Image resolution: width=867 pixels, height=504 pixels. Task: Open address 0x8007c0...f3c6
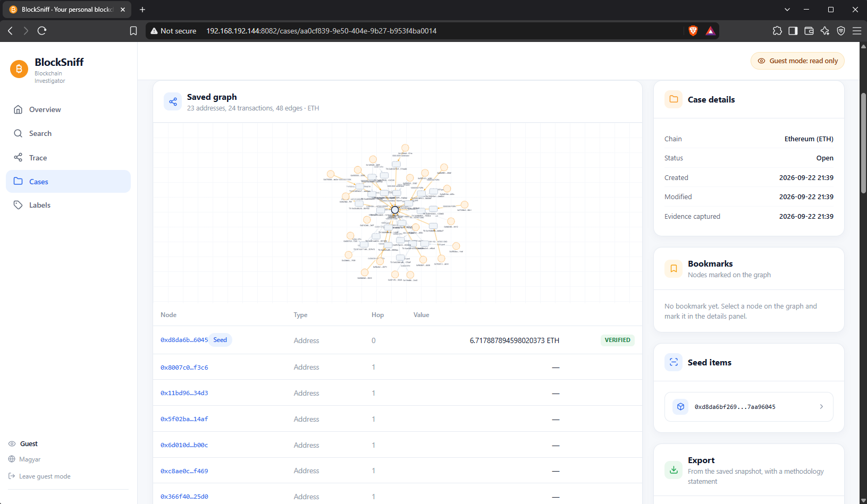pos(184,368)
